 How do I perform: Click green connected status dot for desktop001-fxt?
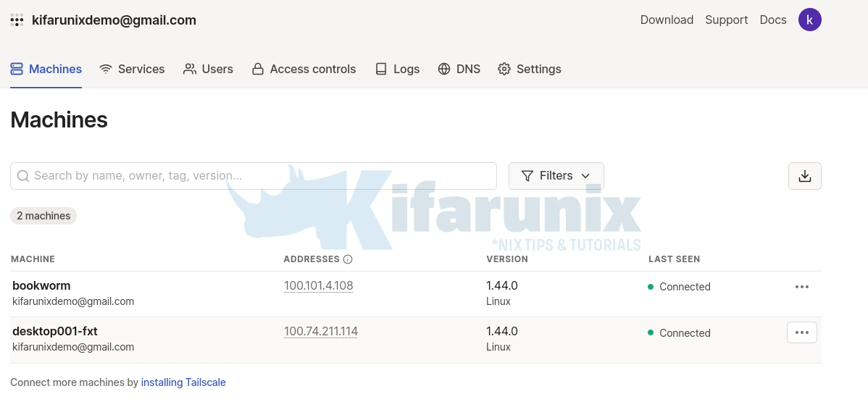click(651, 332)
